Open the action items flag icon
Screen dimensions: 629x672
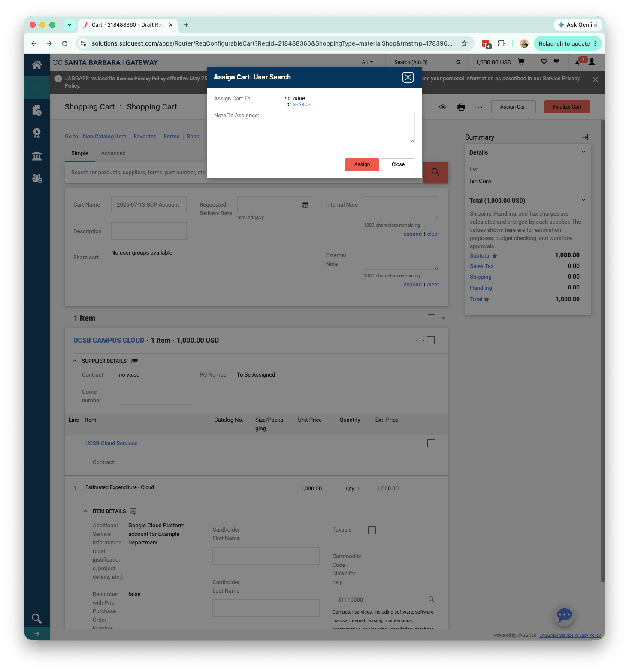pos(556,62)
